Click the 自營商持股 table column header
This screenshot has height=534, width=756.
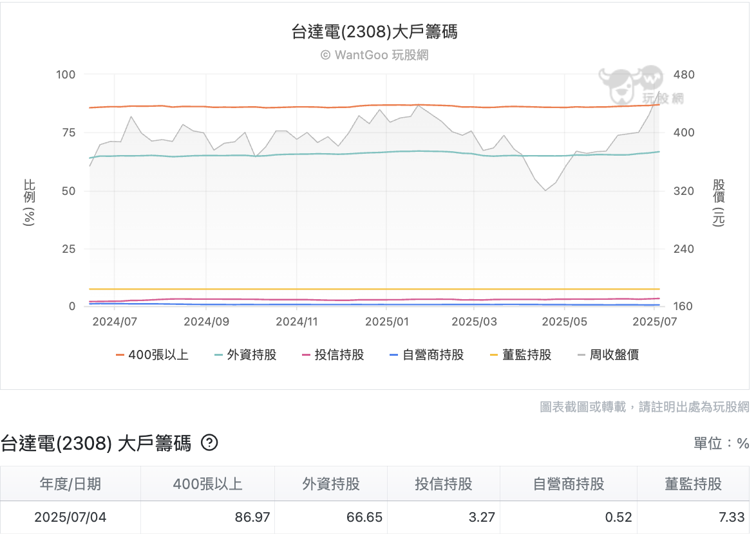tap(569, 483)
